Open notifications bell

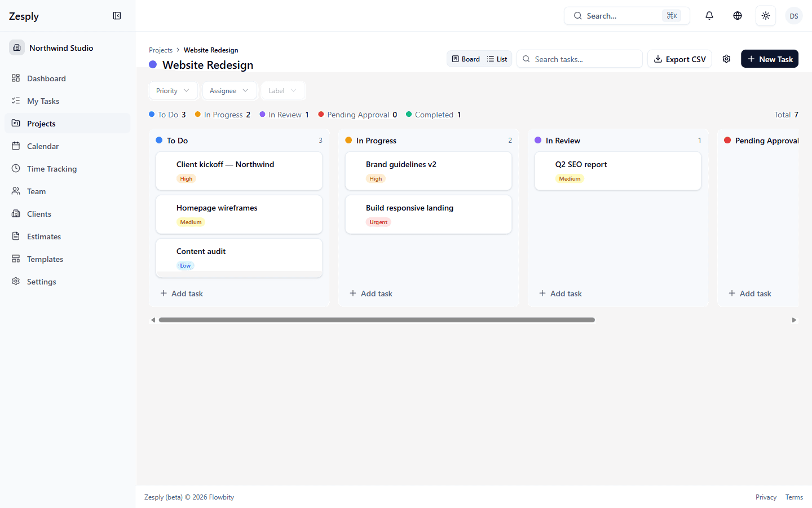[709, 16]
